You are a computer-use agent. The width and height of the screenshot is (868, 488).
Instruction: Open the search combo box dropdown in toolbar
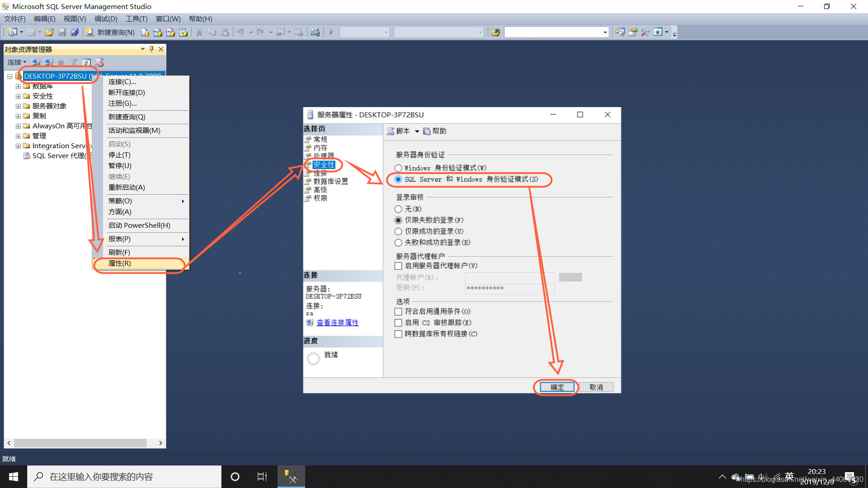click(605, 32)
